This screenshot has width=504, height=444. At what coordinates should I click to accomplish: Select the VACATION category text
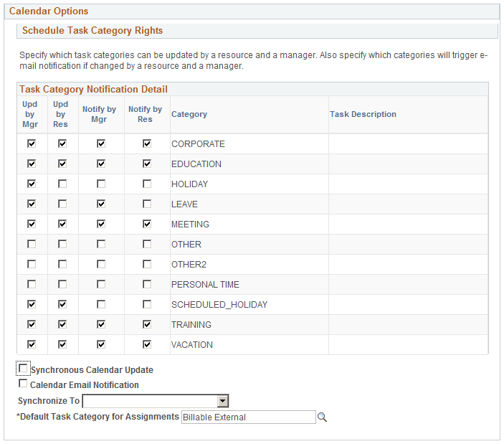pos(192,344)
